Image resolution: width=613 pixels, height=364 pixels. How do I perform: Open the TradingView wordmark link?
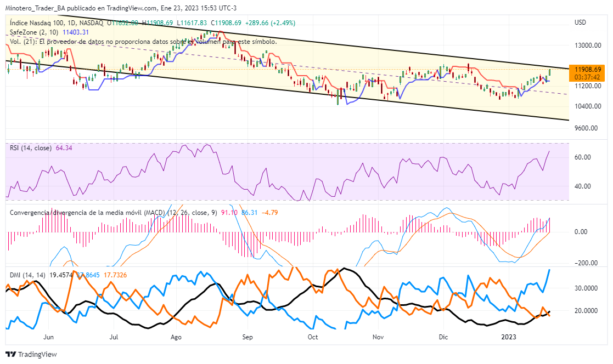point(37,354)
